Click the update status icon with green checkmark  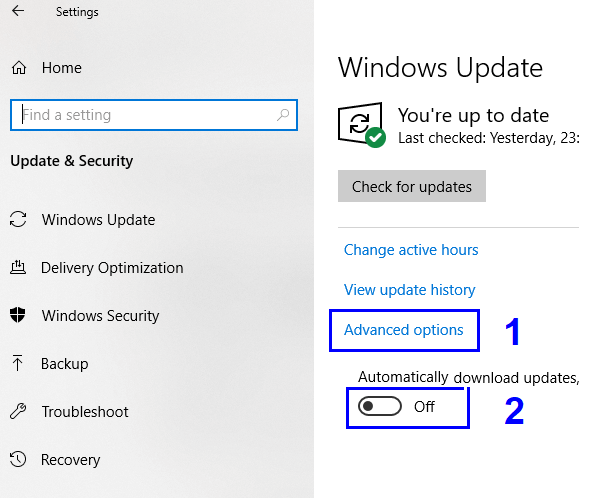click(362, 125)
